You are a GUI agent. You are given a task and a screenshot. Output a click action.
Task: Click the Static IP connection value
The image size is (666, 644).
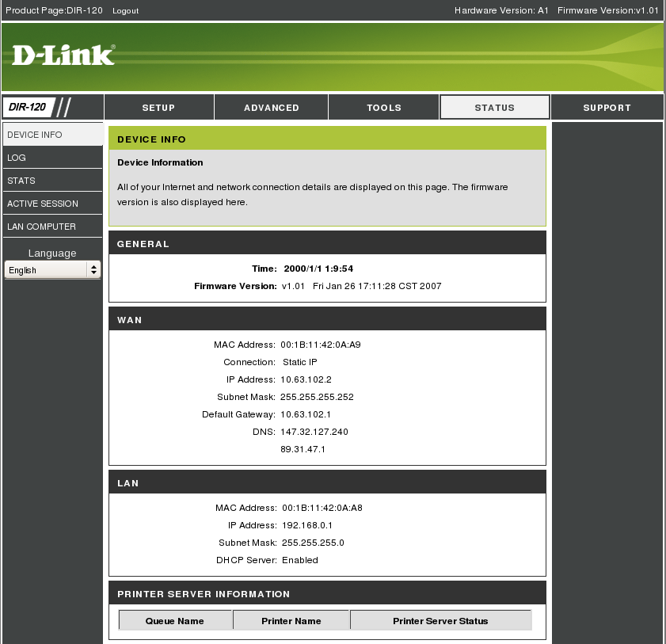300,362
